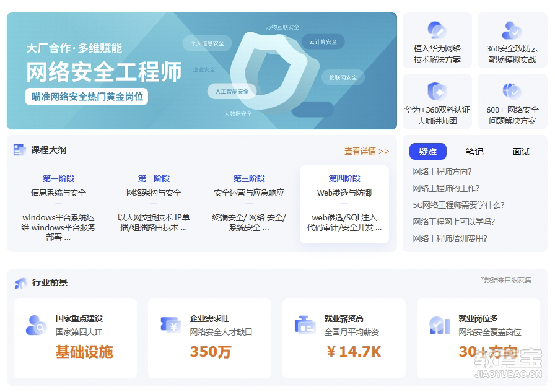Image resolution: width=555 pixels, height=392 pixels.
Task: Select the 第四阶段 Web渗透与防御 card
Action: coord(344,204)
